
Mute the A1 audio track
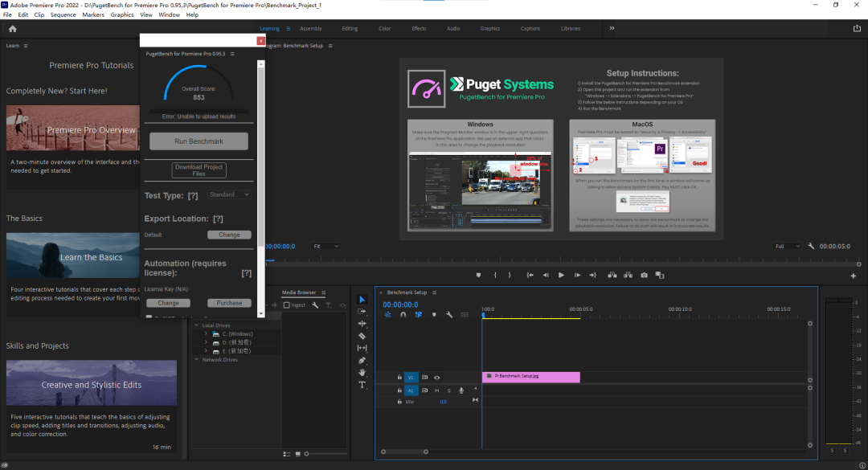(437, 390)
